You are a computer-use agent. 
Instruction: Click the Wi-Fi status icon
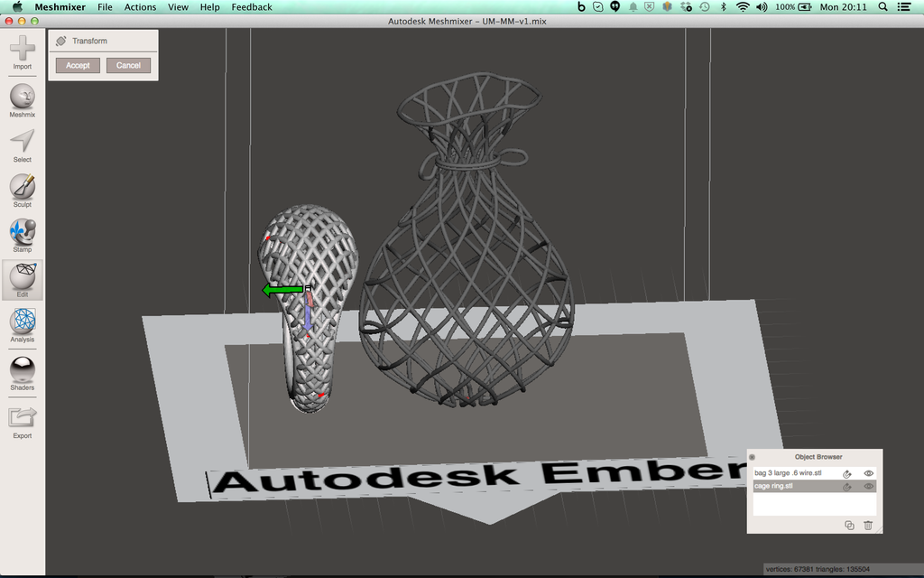tap(744, 7)
